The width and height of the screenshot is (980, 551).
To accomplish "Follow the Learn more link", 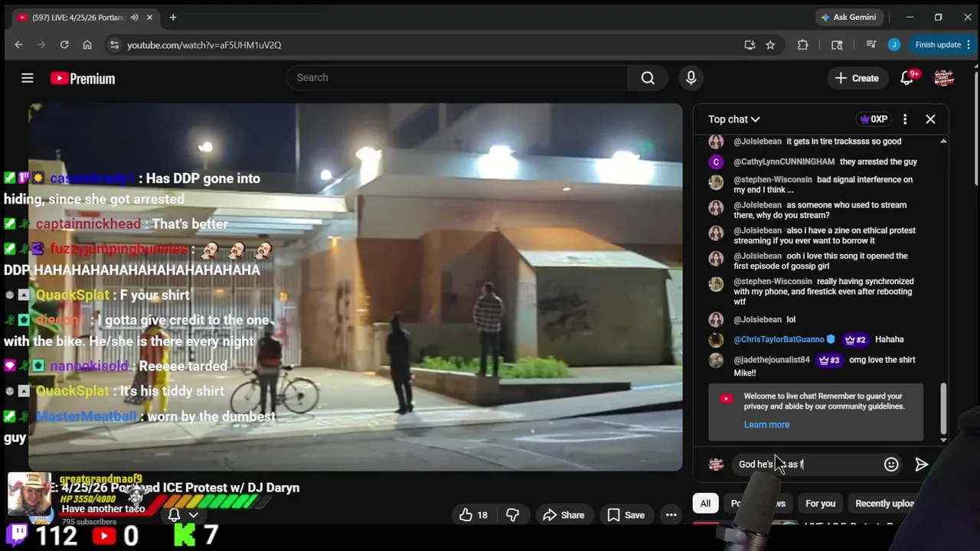I will 766,425.
